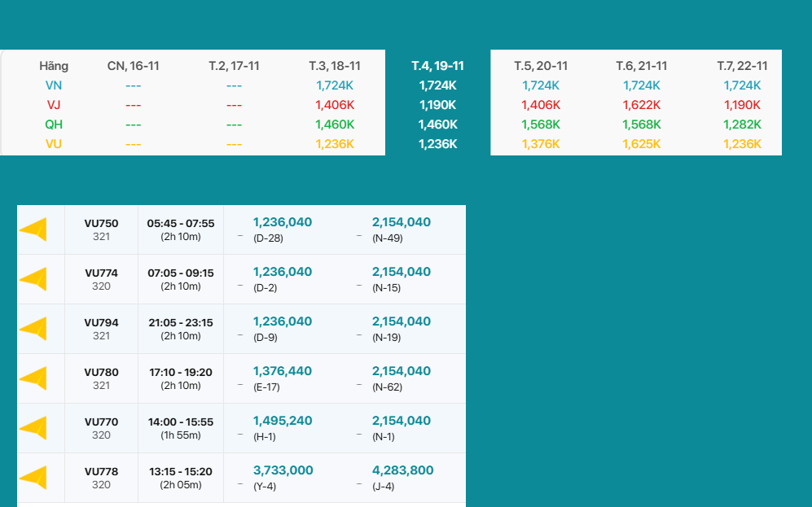Select the T.4, 19-11 date column

point(437,66)
